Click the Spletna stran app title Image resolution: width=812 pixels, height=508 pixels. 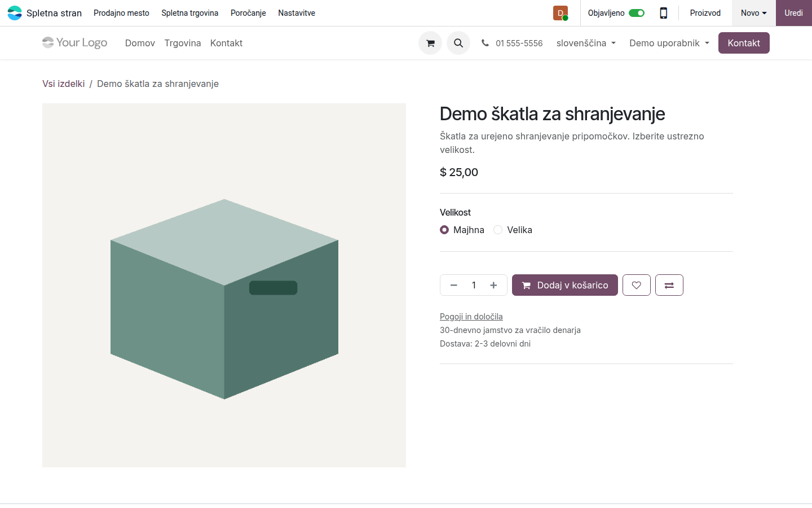[x=54, y=13]
